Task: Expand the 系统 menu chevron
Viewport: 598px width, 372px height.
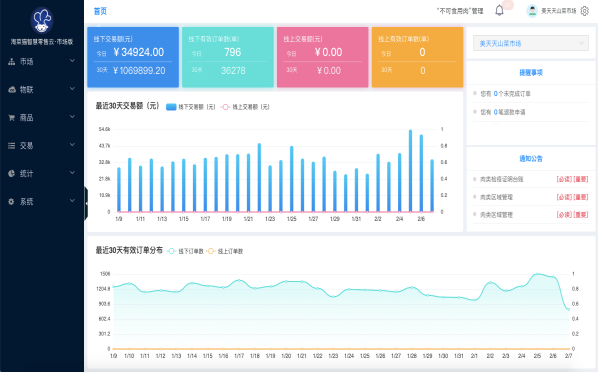Action: pos(72,201)
